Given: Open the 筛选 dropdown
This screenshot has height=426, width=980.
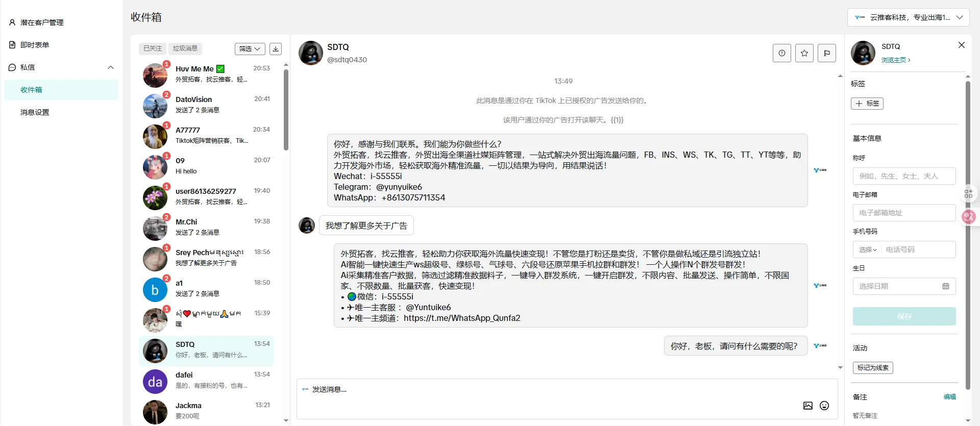Looking at the screenshot, I should click(x=250, y=48).
